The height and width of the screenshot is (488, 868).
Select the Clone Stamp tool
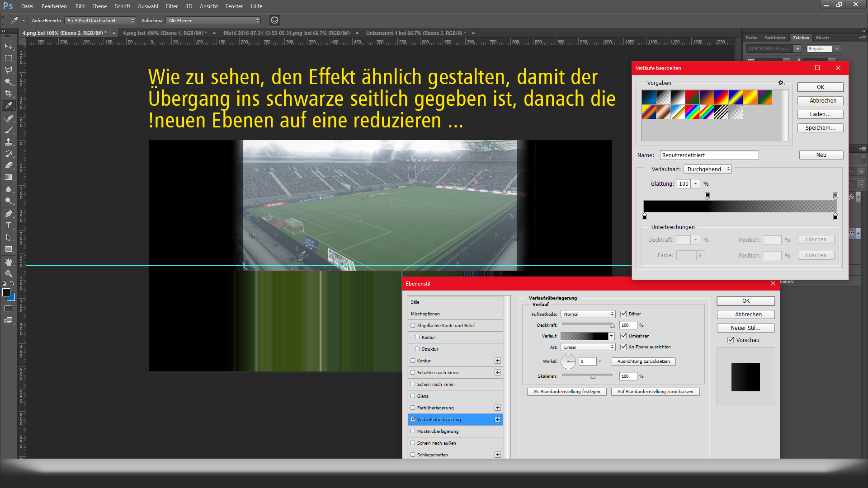click(9, 142)
